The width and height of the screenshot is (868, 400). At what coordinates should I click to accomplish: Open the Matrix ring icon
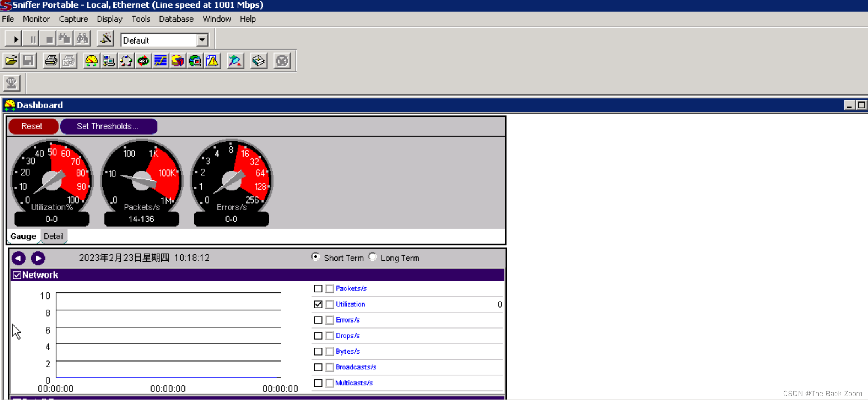pyautogui.click(x=126, y=61)
